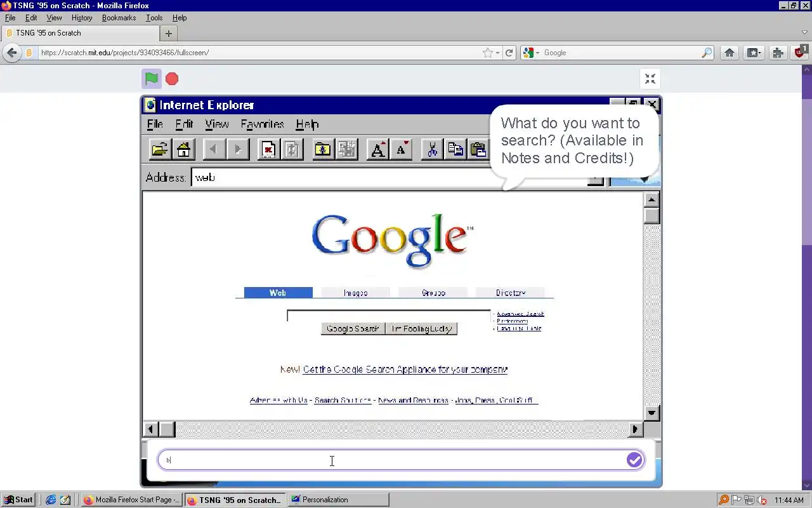The height and width of the screenshot is (508, 812).
Task: Open Firefox Tools menu
Action: click(154, 18)
